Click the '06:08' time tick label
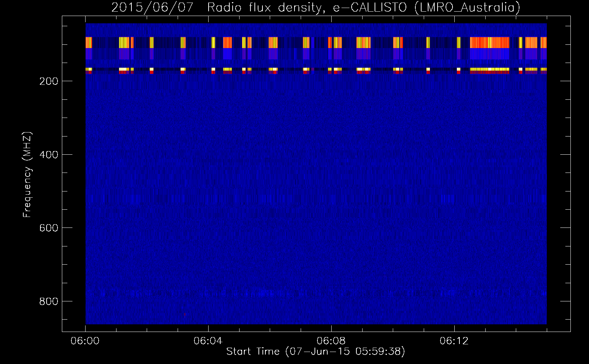The image size is (589, 364). pos(331,341)
